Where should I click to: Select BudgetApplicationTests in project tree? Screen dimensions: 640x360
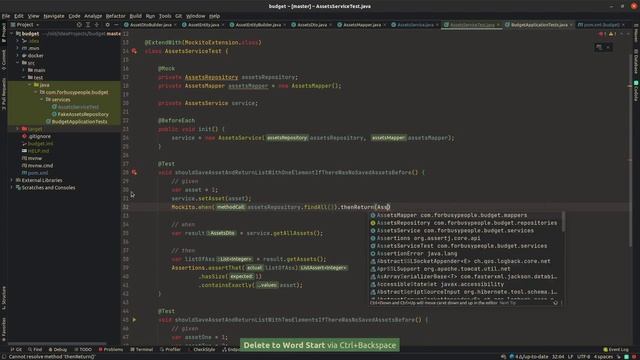(76, 122)
